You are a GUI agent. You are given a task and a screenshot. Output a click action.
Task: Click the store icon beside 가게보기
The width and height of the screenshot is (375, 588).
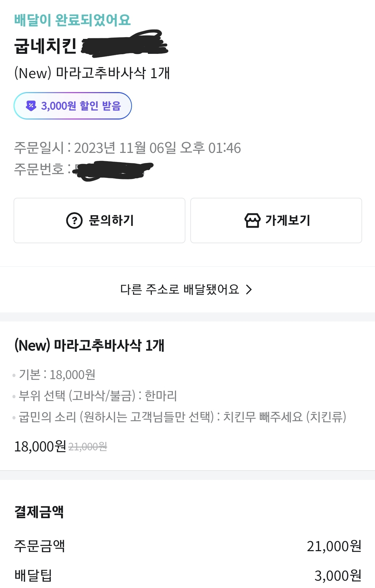(x=252, y=220)
